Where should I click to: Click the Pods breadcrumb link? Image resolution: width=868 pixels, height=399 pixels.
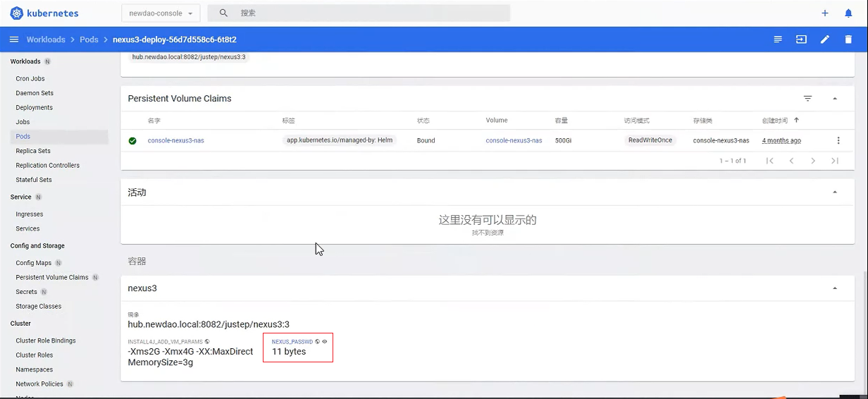89,39
